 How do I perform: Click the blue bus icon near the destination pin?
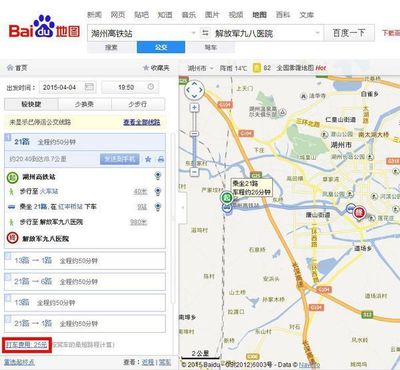point(350,209)
